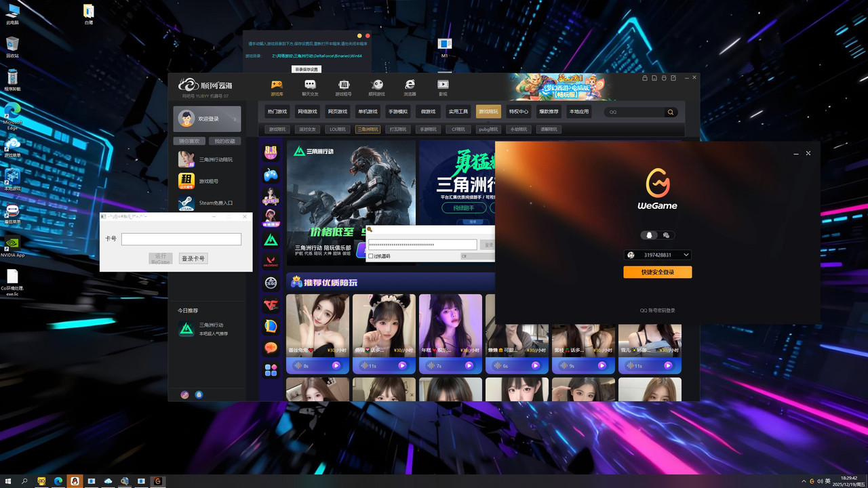Select the orange chat bubble sidebar icon
The image size is (868, 488).
pyautogui.click(x=271, y=348)
